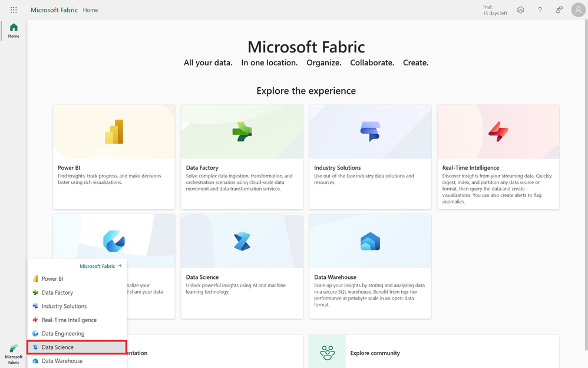Image resolution: width=588 pixels, height=368 pixels.
Task: Open the Data Science card title
Action: [202, 277]
